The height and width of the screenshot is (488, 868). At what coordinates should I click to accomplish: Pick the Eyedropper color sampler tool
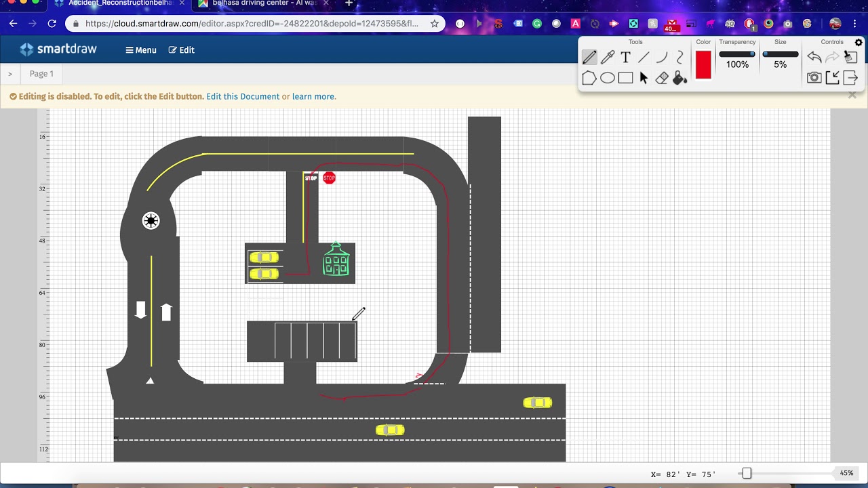(608, 58)
